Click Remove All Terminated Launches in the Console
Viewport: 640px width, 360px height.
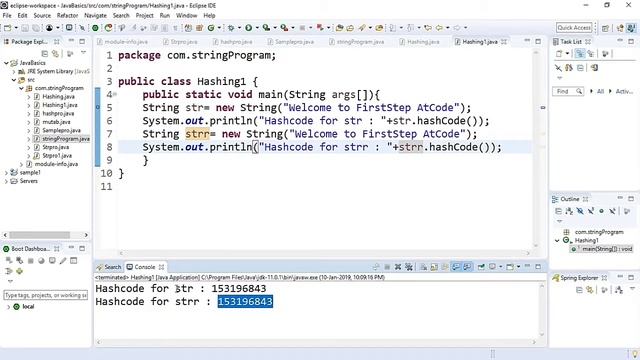point(409,267)
